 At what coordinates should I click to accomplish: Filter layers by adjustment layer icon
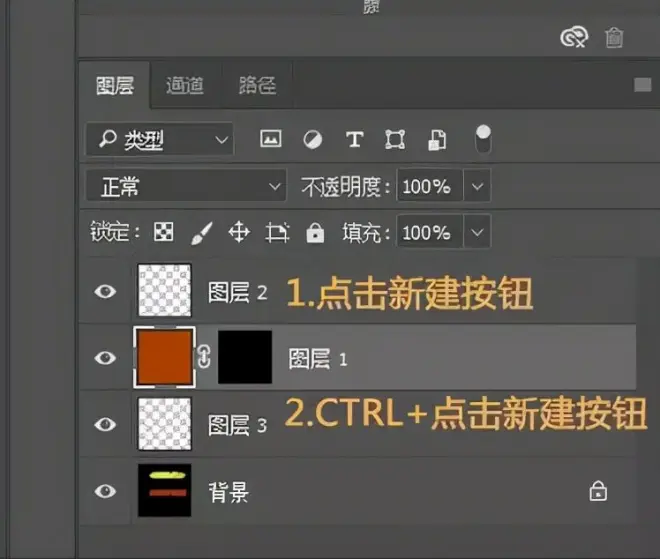[x=313, y=140]
